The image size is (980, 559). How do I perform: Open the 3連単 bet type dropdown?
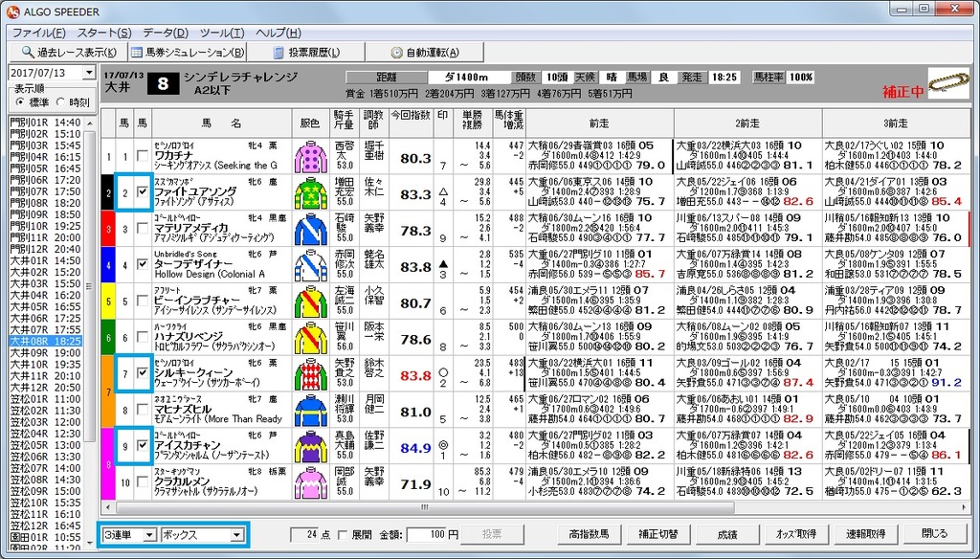(149, 535)
